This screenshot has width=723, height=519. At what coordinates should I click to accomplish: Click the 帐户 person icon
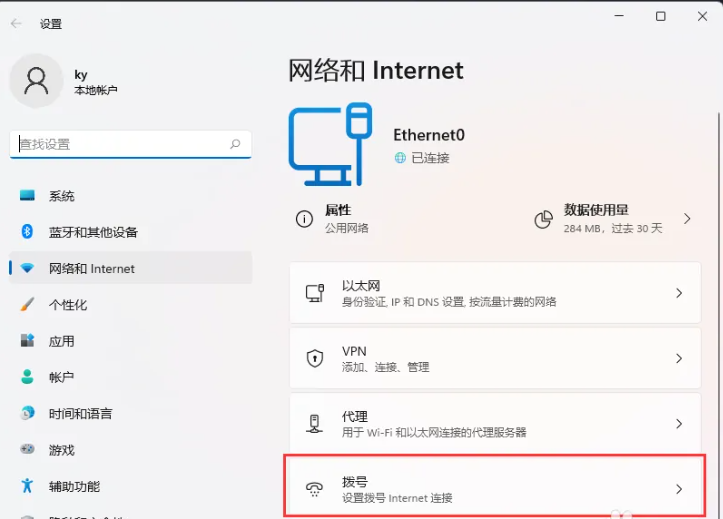pos(27,377)
